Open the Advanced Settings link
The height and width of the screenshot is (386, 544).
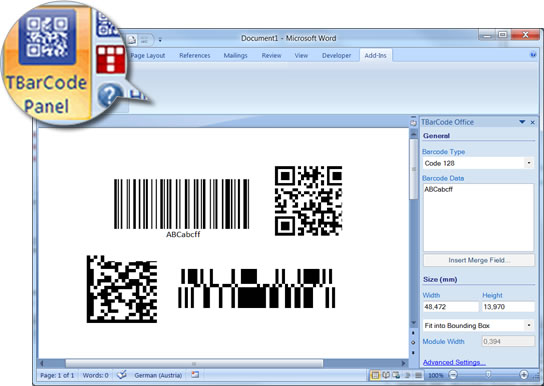pos(454,362)
